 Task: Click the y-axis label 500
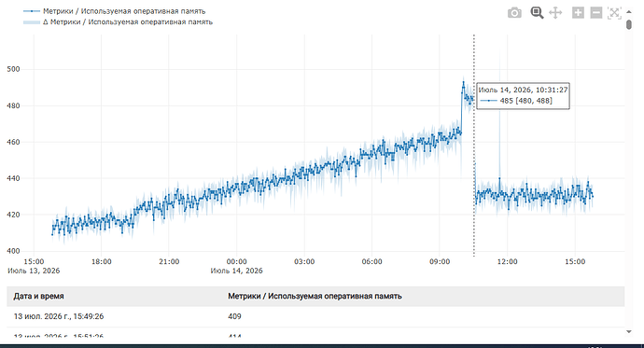click(13, 69)
